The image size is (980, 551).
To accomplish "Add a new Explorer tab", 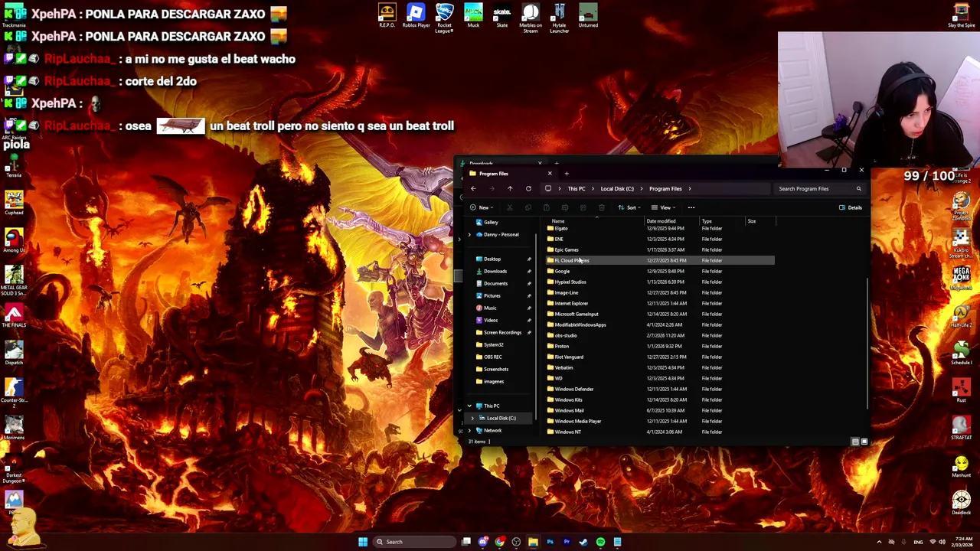I will (x=567, y=174).
